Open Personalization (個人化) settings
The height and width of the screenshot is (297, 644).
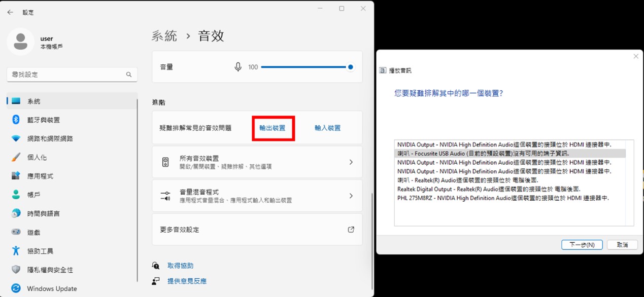tap(37, 158)
